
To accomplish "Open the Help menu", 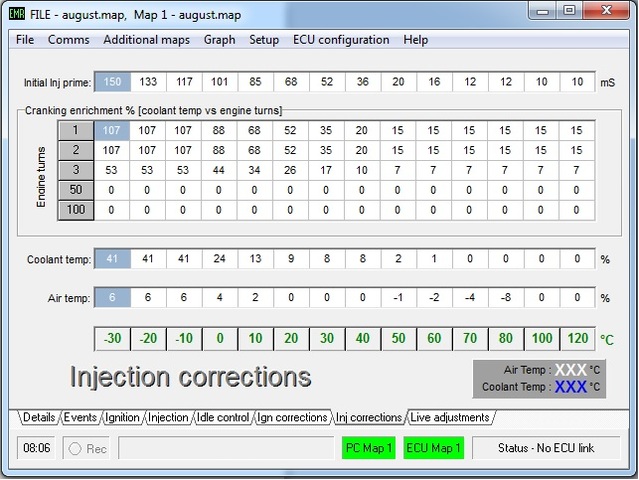I will click(415, 40).
